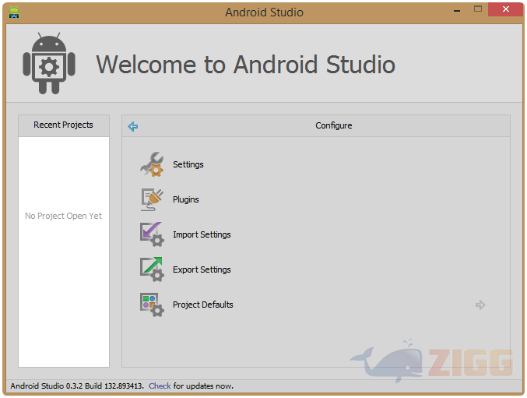Close the Android Studio window

(505, 9)
